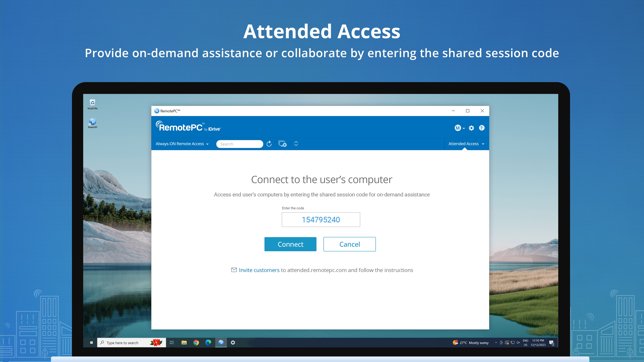Click the sort arrows icon
Screen dimensions: 644x362
click(x=296, y=144)
